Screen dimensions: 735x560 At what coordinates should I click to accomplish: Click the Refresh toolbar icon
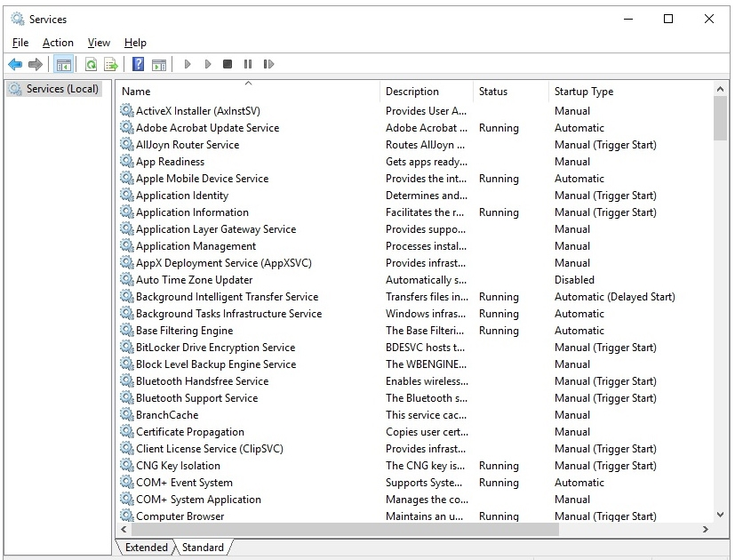point(91,64)
